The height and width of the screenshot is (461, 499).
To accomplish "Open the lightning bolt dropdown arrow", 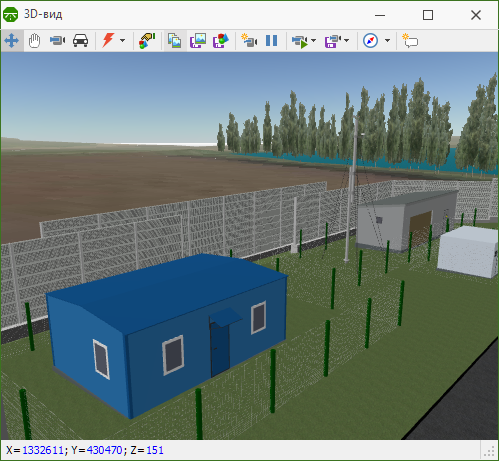I will tap(122, 41).
